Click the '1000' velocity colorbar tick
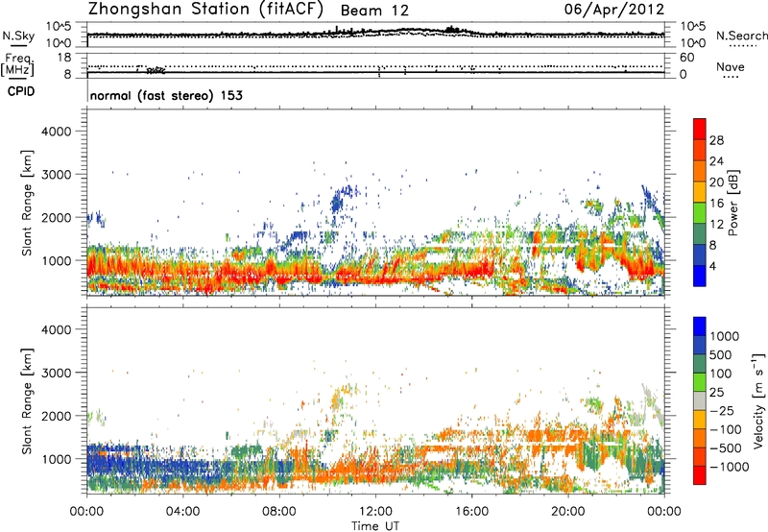Viewport: 768px width, 532px height. (x=725, y=336)
